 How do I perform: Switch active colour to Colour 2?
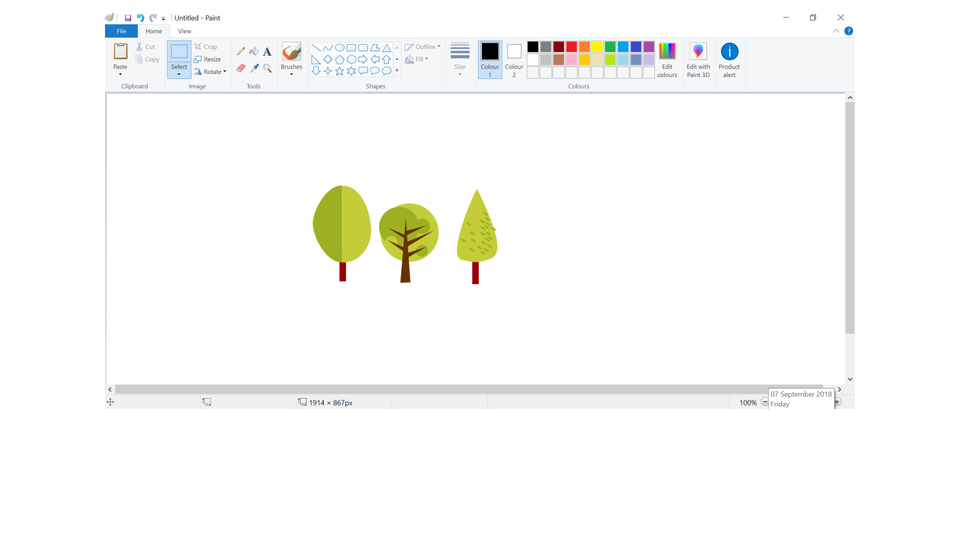tap(514, 59)
